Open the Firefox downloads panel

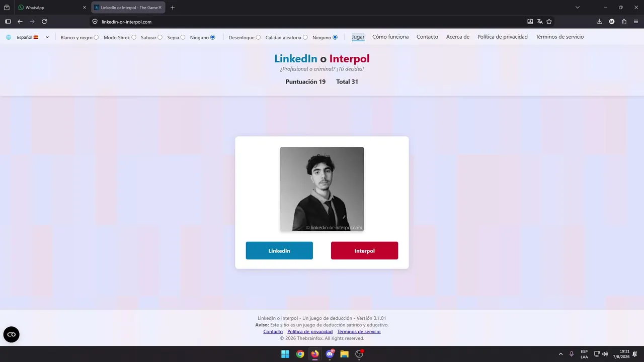coord(599,22)
